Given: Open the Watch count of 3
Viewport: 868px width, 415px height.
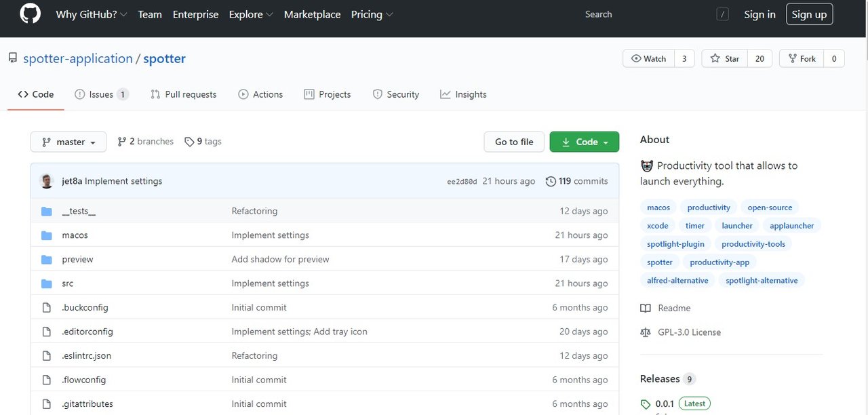Looking at the screenshot, I should (x=684, y=58).
